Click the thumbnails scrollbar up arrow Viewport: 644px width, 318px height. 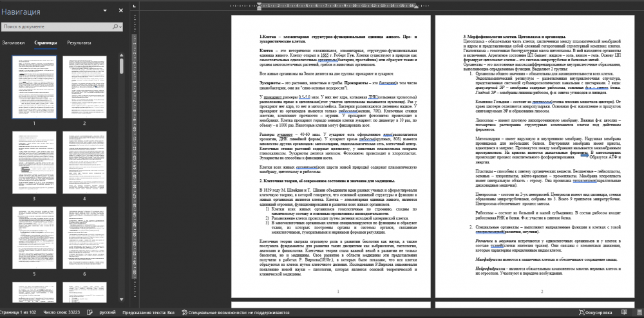coord(121,55)
